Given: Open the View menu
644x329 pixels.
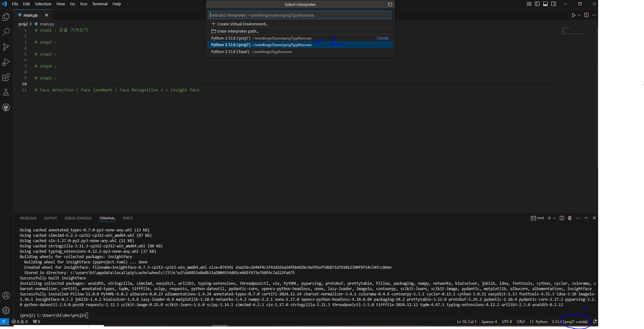Looking at the screenshot, I should tap(61, 4).
